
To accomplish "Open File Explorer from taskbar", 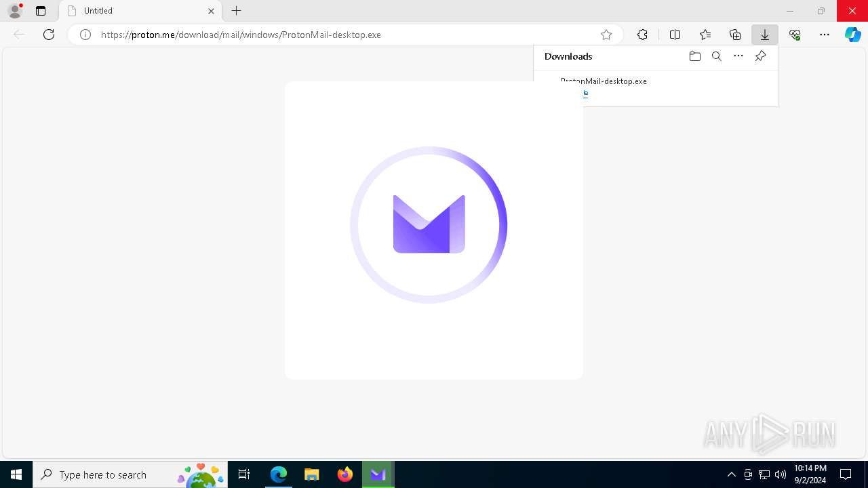I will tap(312, 474).
